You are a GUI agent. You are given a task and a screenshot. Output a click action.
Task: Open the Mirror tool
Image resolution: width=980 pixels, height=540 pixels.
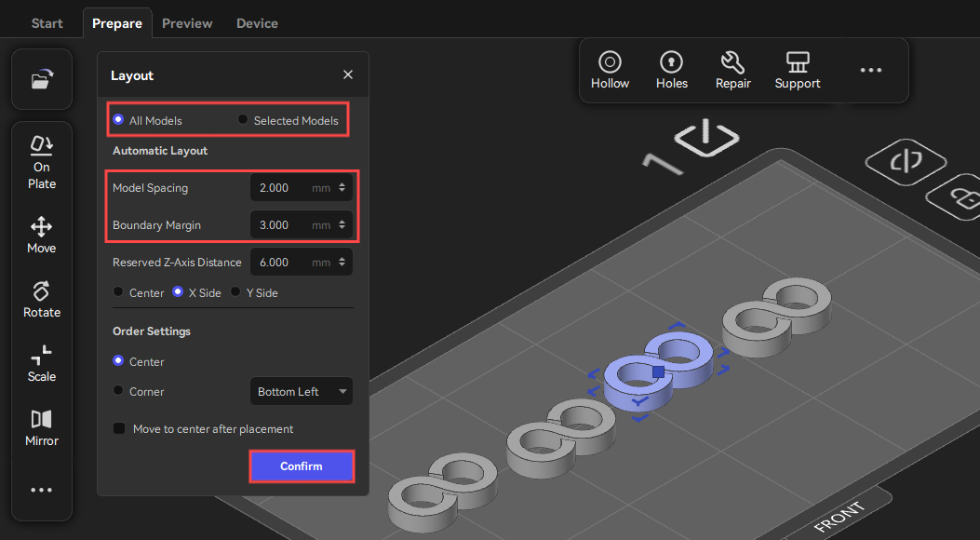pyautogui.click(x=42, y=427)
